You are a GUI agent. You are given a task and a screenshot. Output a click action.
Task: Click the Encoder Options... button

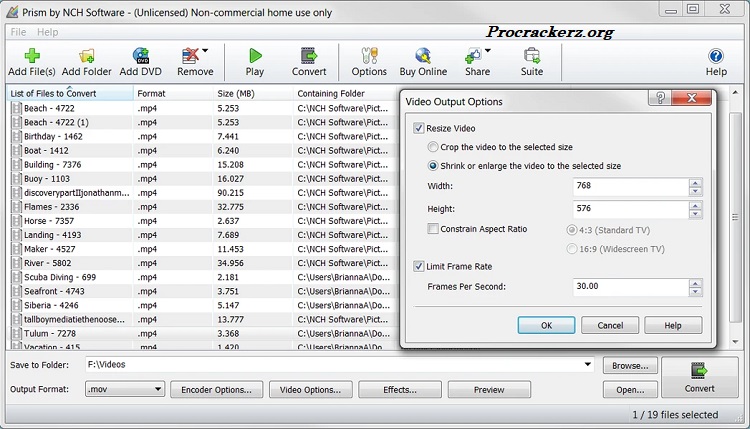[217, 390]
